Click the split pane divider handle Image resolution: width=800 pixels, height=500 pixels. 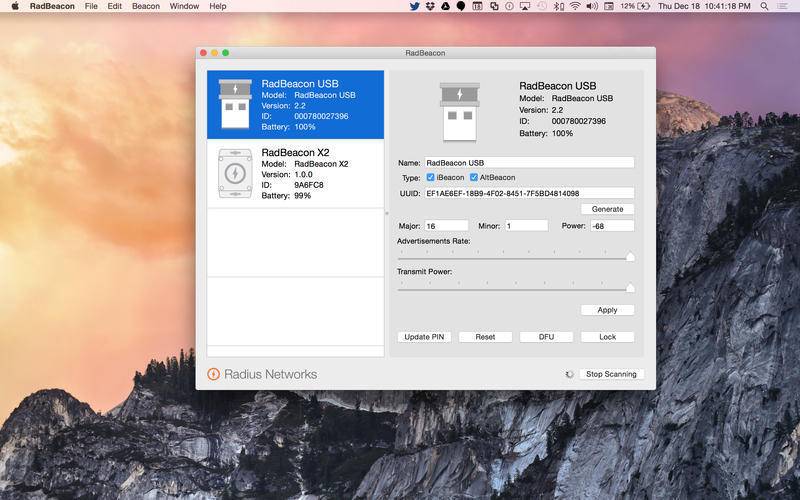tap(386, 213)
